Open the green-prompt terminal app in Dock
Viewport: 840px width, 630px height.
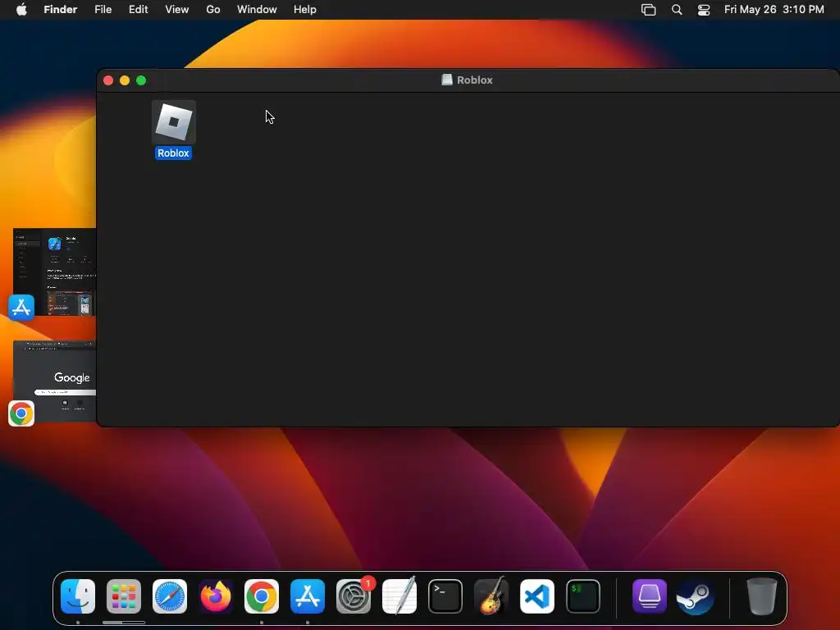point(583,596)
